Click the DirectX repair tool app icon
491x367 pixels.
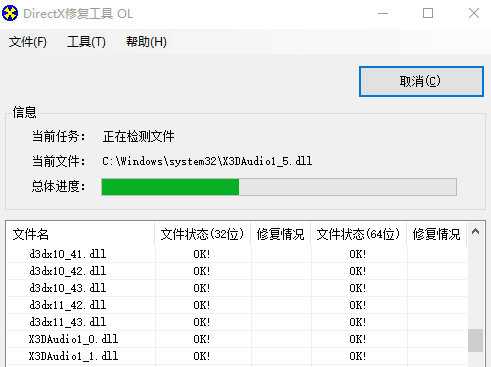coord(10,14)
